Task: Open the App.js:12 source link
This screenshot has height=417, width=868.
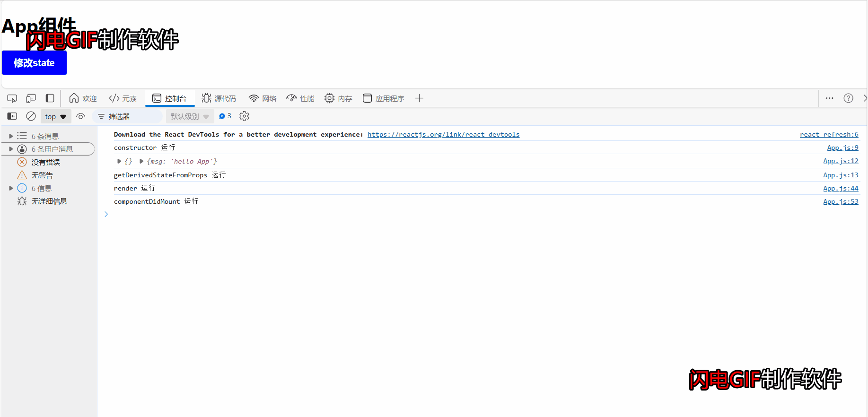Action: pos(841,161)
